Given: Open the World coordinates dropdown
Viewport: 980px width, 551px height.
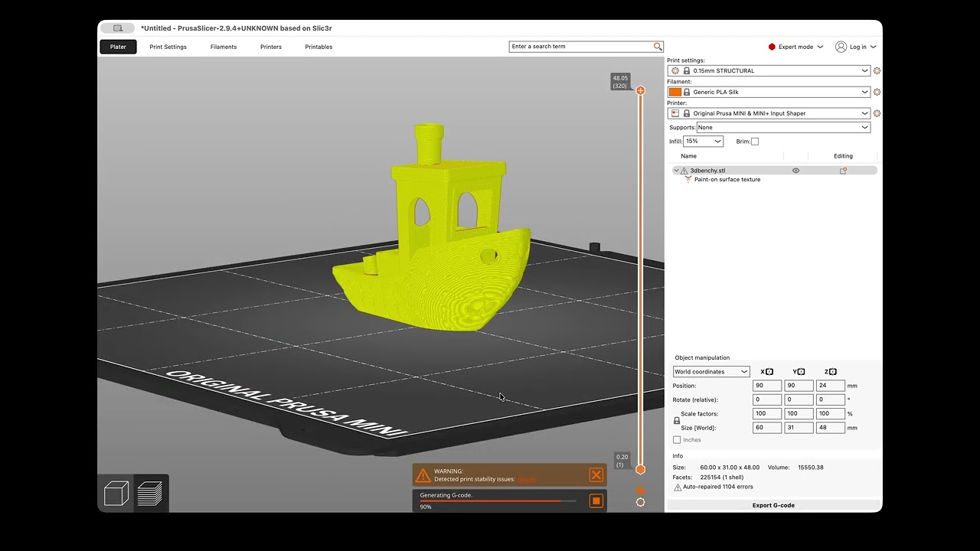Looking at the screenshot, I should [x=711, y=372].
